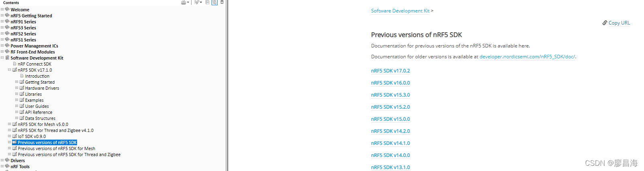
Task: Follow the Software Development Kit breadcrumb link
Action: tap(400, 11)
